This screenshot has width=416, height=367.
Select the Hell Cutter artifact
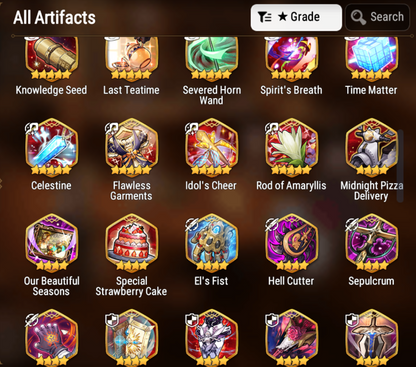[291, 243]
